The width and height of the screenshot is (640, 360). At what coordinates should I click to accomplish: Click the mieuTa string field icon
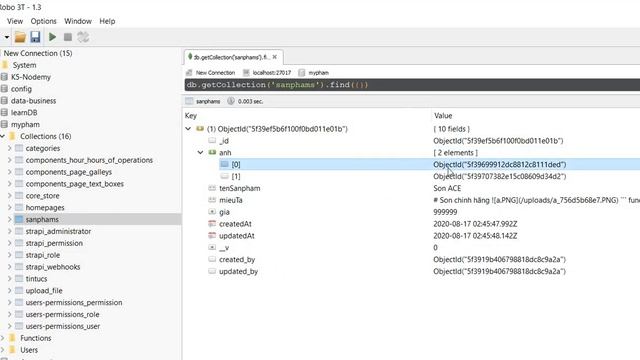[212, 200]
